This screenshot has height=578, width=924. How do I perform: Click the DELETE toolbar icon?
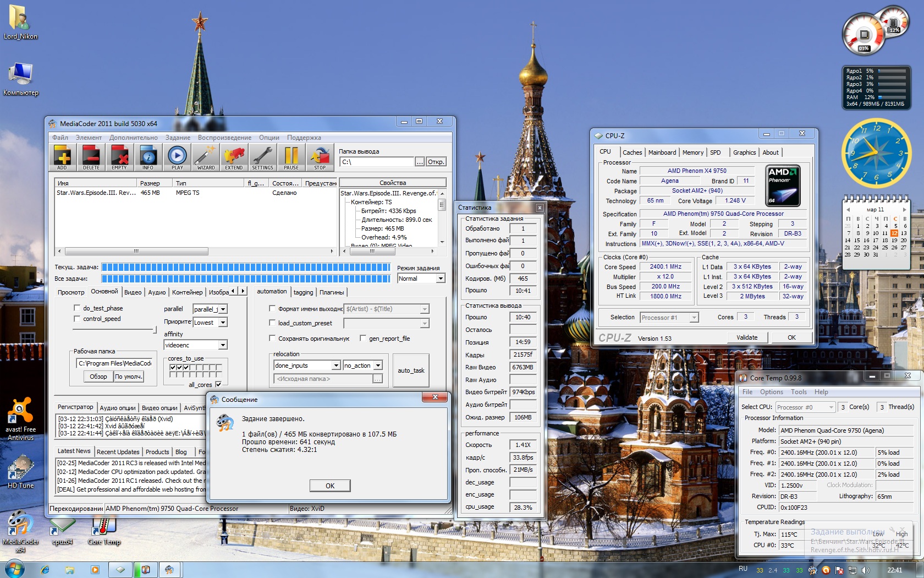[x=91, y=157]
